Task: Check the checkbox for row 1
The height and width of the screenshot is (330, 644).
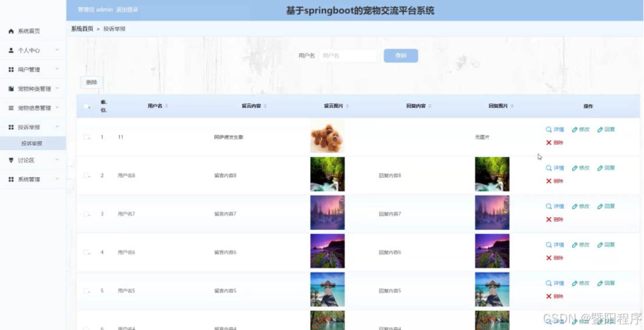Action: [86, 137]
